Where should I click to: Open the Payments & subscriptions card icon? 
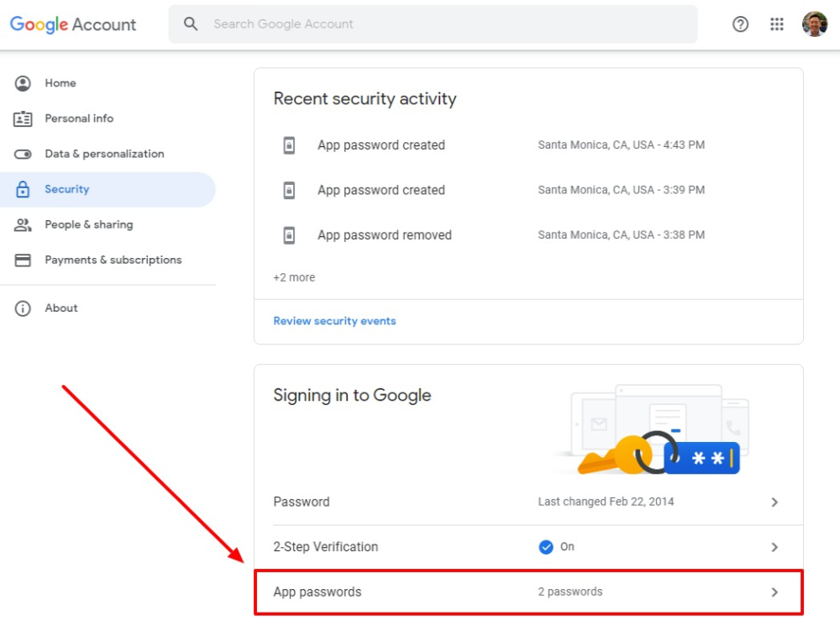(x=23, y=260)
